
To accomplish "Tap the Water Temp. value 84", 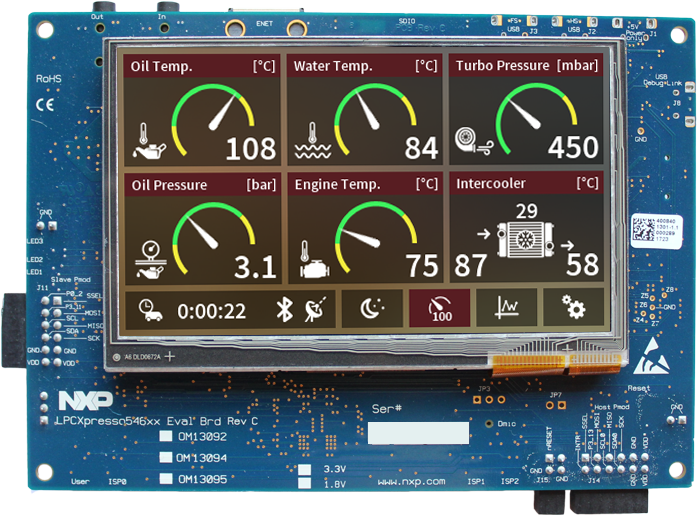I will tap(421, 149).
